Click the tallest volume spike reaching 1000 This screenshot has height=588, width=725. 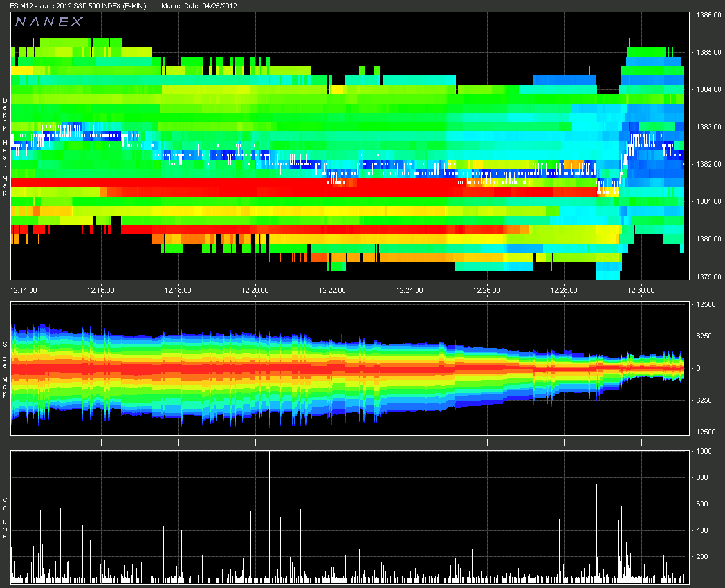point(269,517)
